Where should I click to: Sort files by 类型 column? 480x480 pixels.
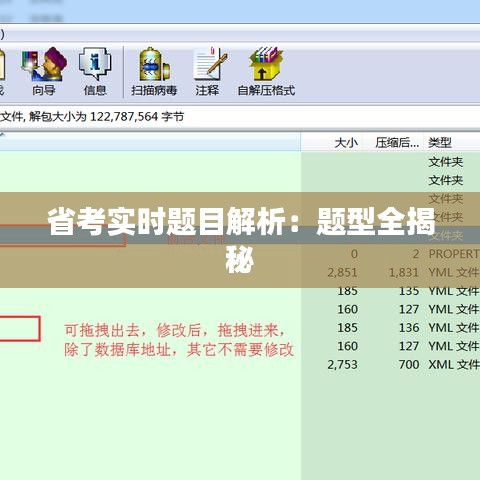(440, 143)
